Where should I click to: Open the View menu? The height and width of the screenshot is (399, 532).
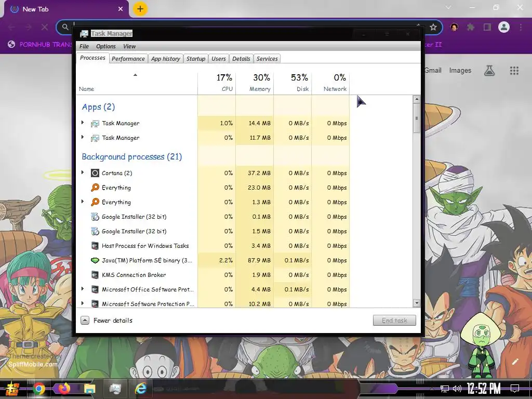pos(129,46)
